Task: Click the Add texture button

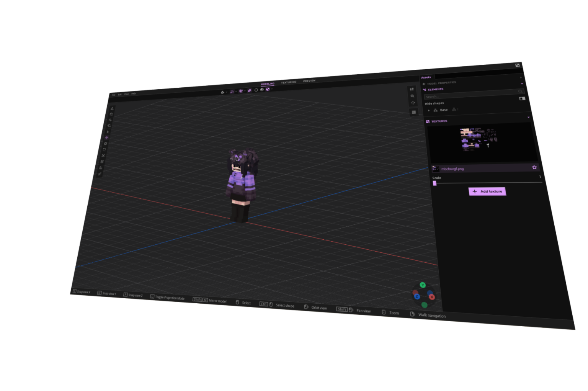Action: (x=487, y=191)
